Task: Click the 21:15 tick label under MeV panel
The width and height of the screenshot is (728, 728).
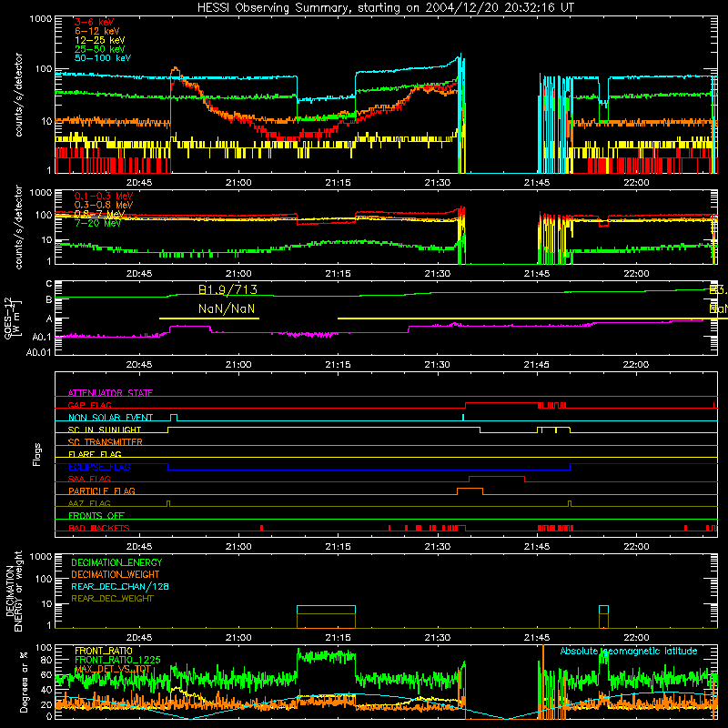Action: click(x=338, y=274)
